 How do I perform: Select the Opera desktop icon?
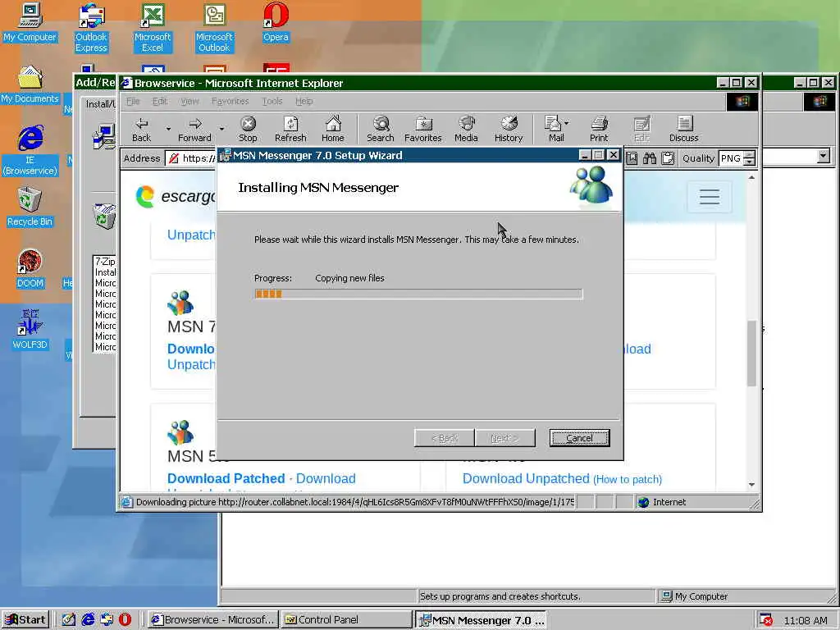click(276, 22)
